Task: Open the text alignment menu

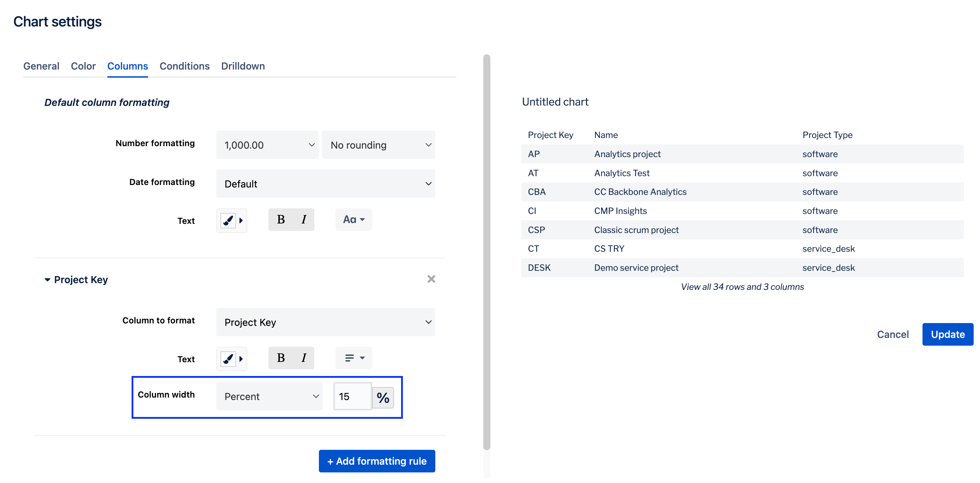Action: click(354, 358)
